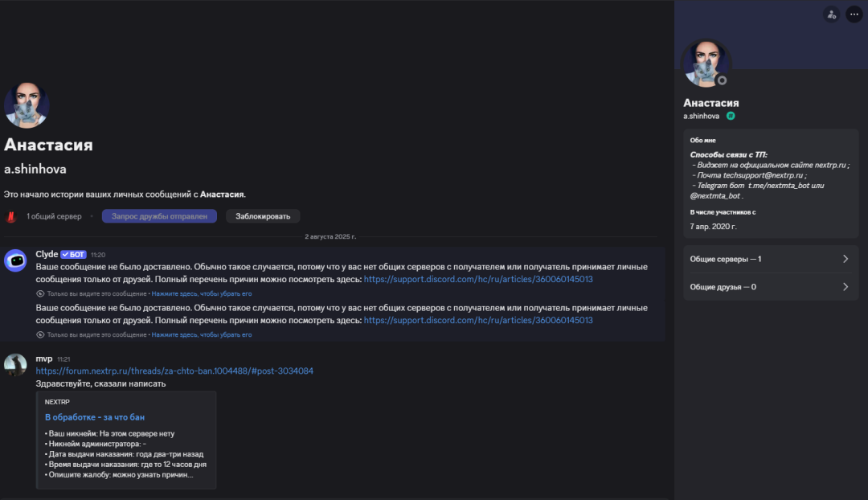Click the 'mvp' username
Image resolution: width=868 pixels, height=500 pixels.
tap(43, 359)
